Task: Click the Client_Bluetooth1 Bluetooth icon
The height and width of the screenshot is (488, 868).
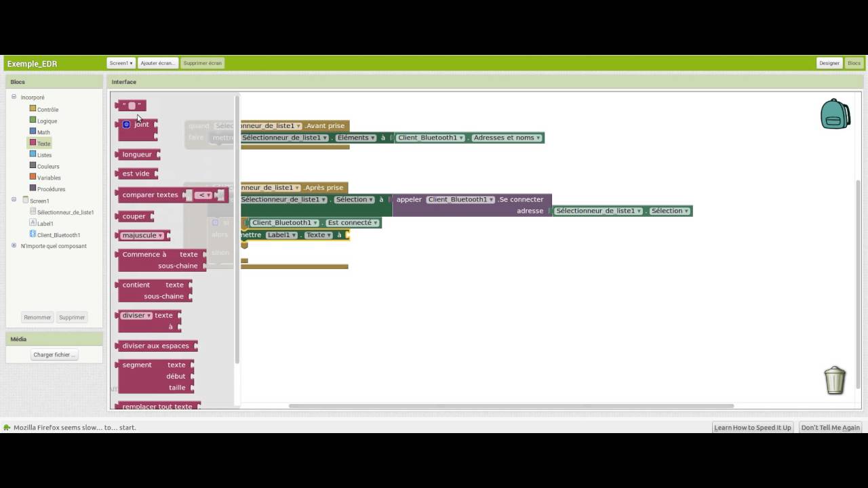Action: click(x=33, y=235)
